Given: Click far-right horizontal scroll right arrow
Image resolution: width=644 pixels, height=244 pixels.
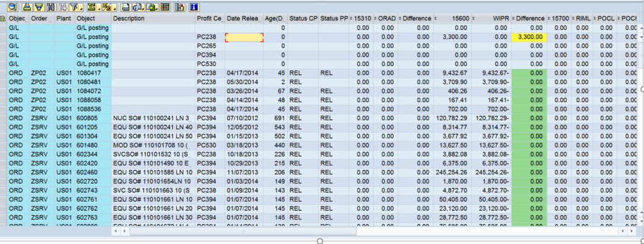Looking at the screenshot, I should click(x=631, y=231).
